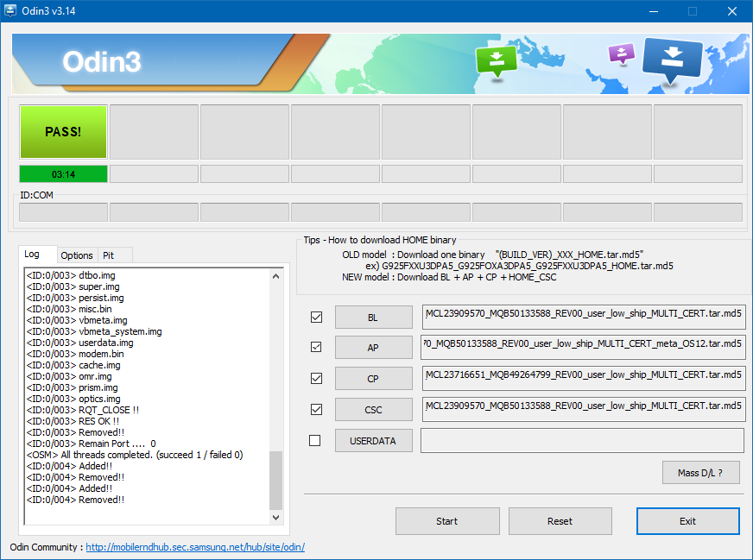Start the flashing process
This screenshot has height=560, width=753.
pyautogui.click(x=447, y=521)
